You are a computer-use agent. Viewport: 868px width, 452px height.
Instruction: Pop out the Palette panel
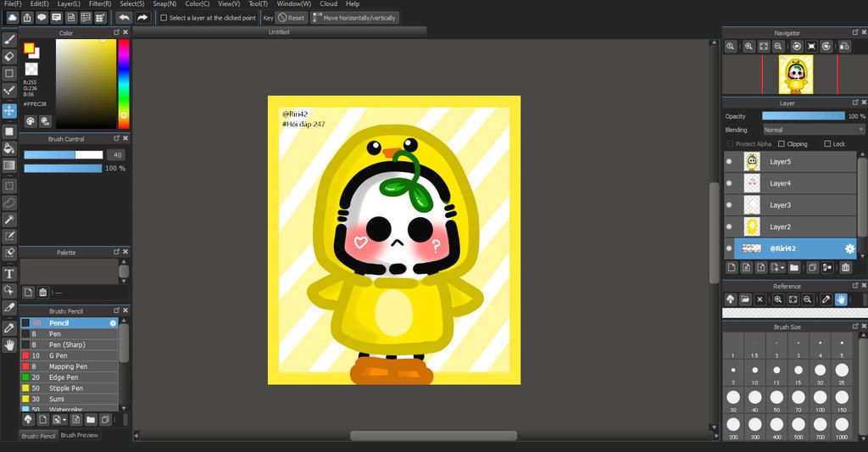[x=116, y=252]
